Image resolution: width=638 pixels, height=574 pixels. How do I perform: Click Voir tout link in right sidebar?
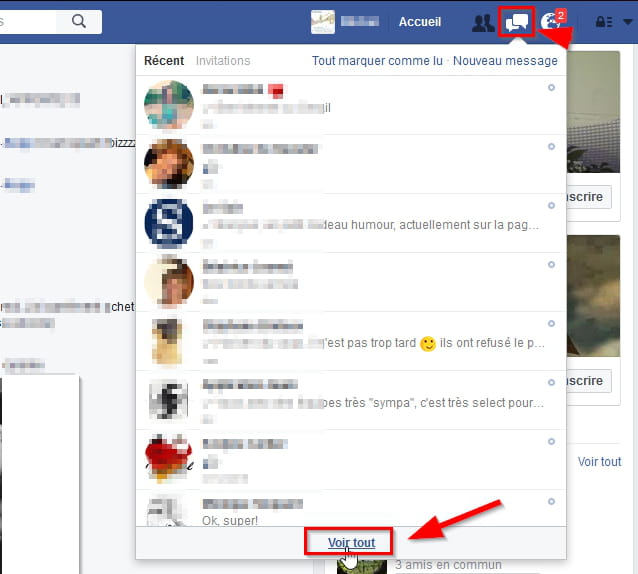click(x=599, y=462)
